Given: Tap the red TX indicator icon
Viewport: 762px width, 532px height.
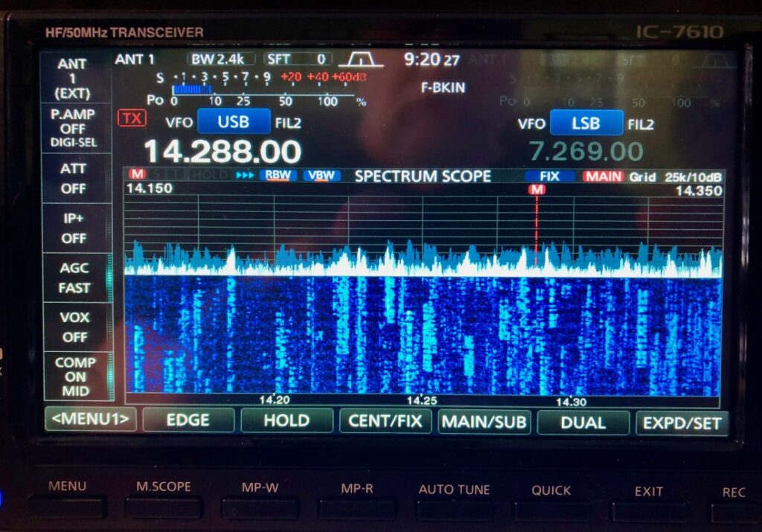Looking at the screenshot, I should pos(132,118).
